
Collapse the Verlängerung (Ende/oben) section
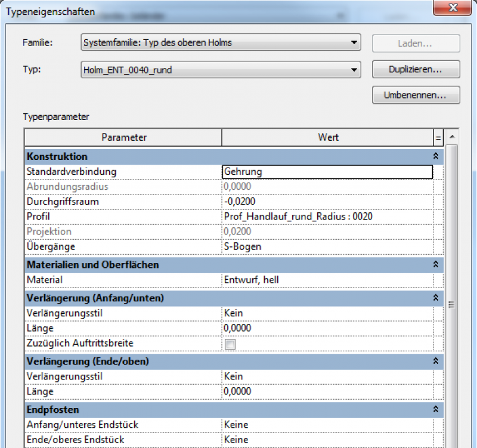[436, 362]
